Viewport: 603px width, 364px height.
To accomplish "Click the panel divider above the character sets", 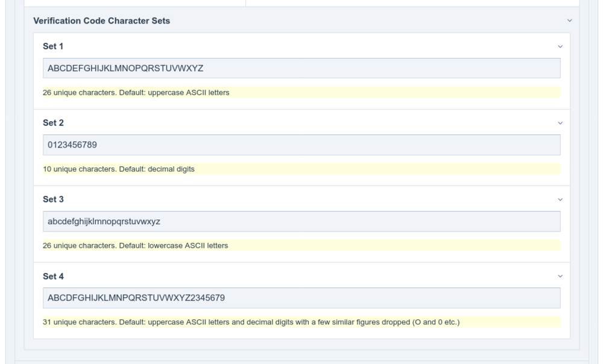I will tap(301, 5).
